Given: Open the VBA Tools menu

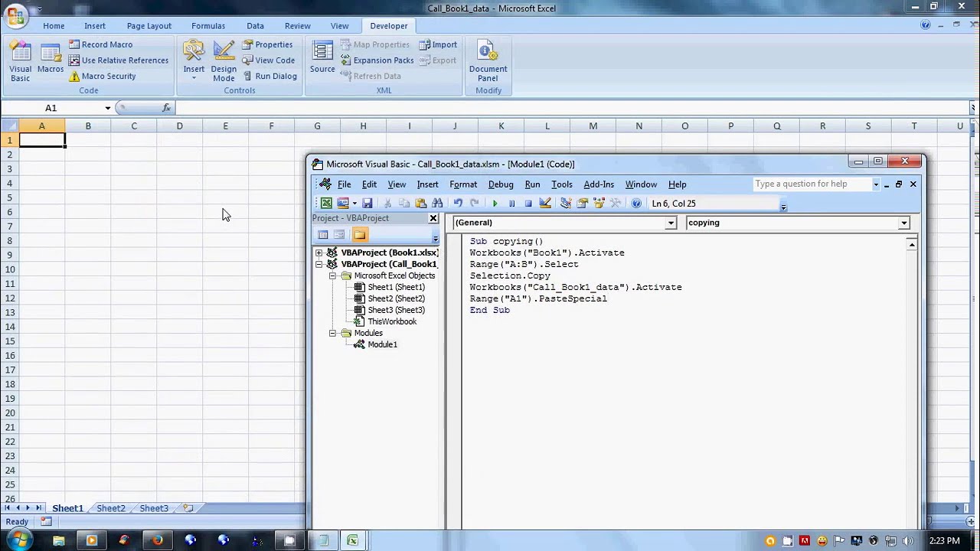Looking at the screenshot, I should [562, 184].
